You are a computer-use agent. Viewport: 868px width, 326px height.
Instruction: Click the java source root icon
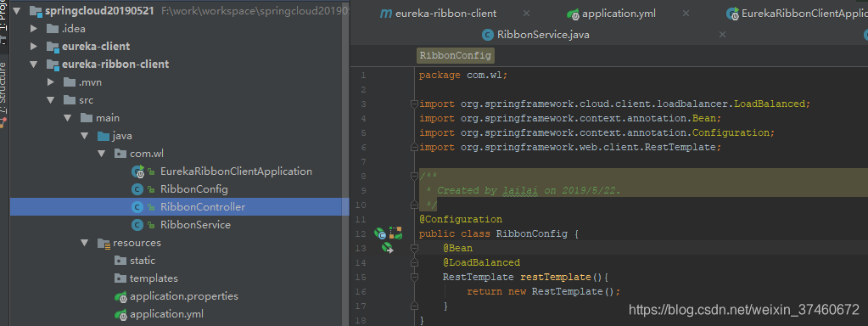[103, 136]
